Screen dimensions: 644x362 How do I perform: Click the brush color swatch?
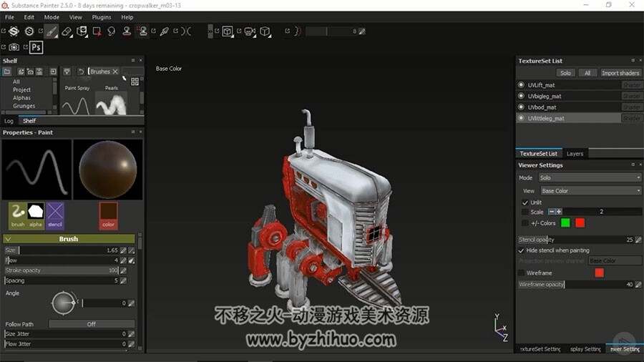pos(109,215)
